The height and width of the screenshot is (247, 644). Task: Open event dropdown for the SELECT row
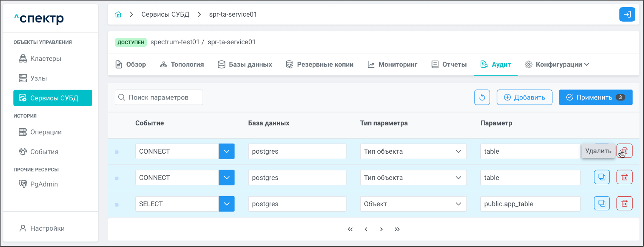(x=227, y=204)
